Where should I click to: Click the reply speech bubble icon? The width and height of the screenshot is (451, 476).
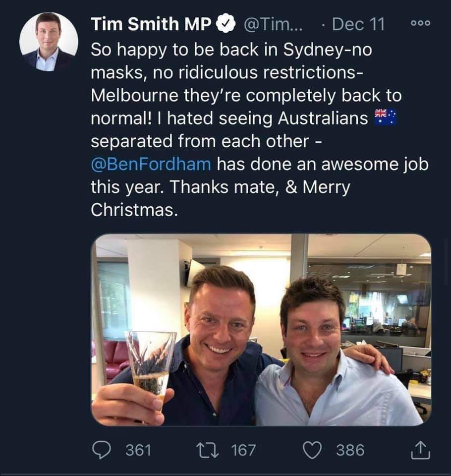pos(103,450)
